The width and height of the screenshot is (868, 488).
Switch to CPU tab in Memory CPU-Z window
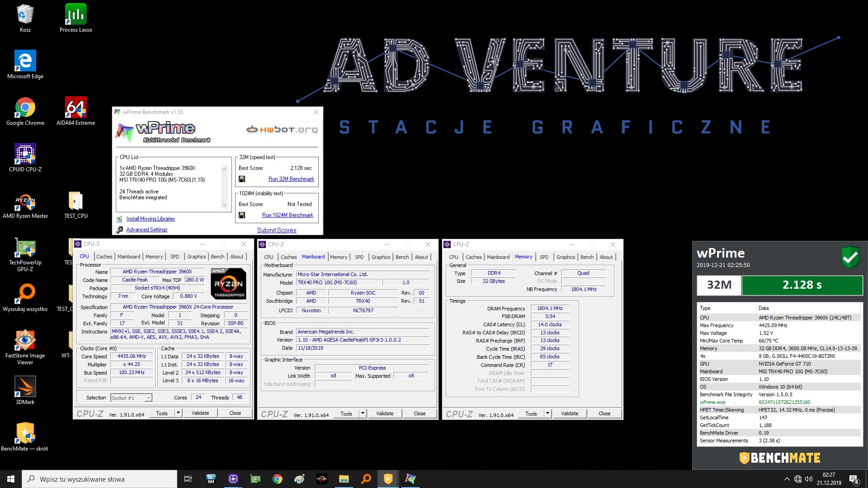pyautogui.click(x=453, y=257)
